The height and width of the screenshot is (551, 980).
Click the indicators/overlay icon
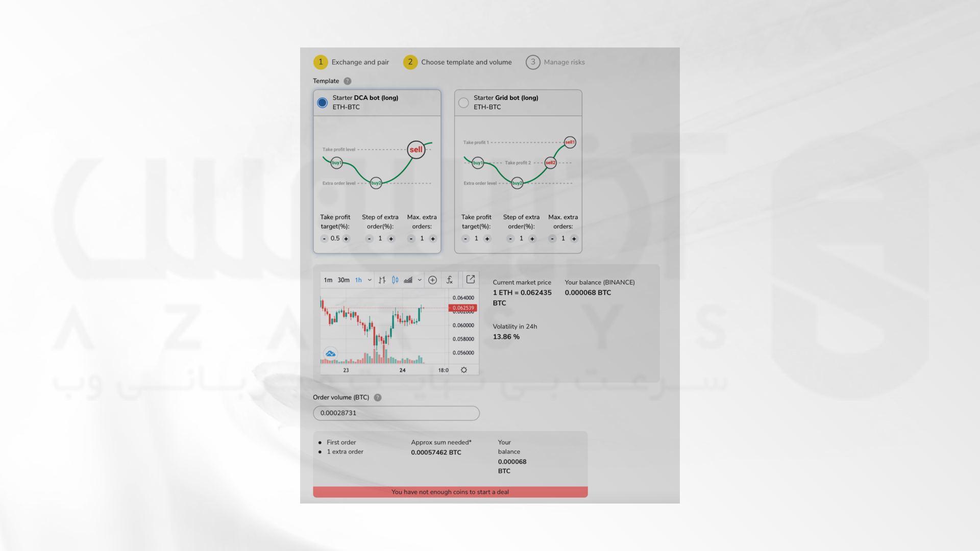(x=450, y=280)
